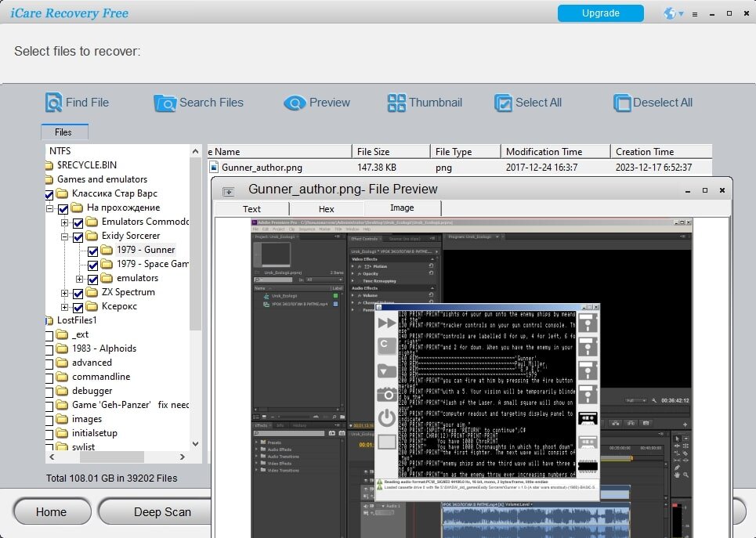Click the folder icon beside emulators
The width and height of the screenshot is (756, 538).
107,278
